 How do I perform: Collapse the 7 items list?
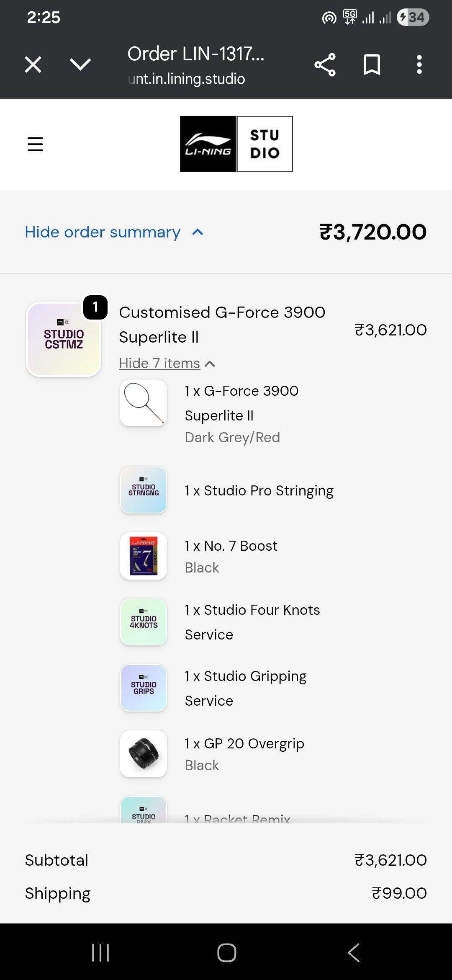coord(167,363)
